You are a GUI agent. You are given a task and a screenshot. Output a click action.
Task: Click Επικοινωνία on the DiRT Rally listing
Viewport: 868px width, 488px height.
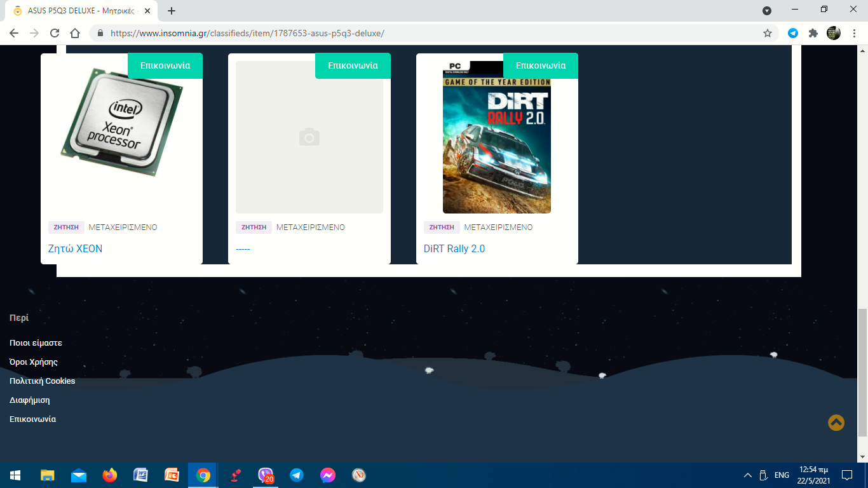[541, 65]
